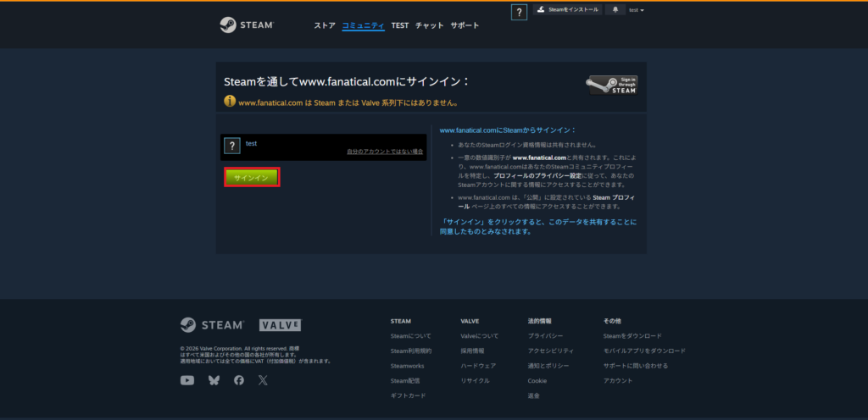Open アカウント footer link
Screen dimensions: 868x420
618,381
